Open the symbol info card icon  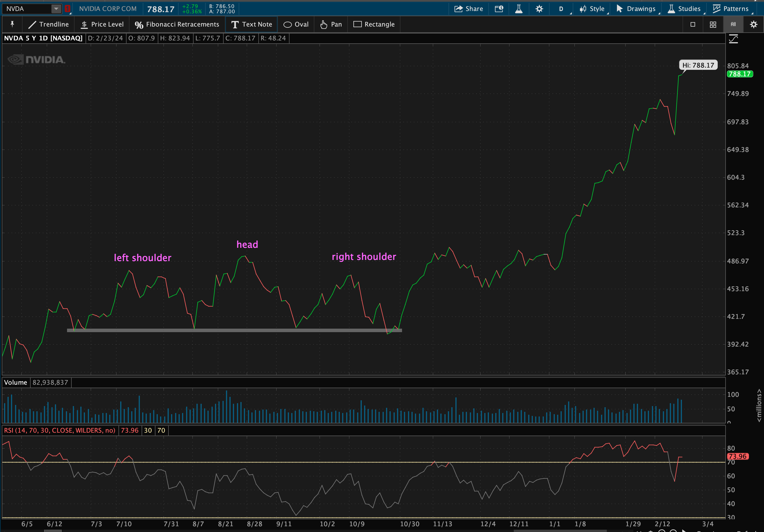point(499,9)
